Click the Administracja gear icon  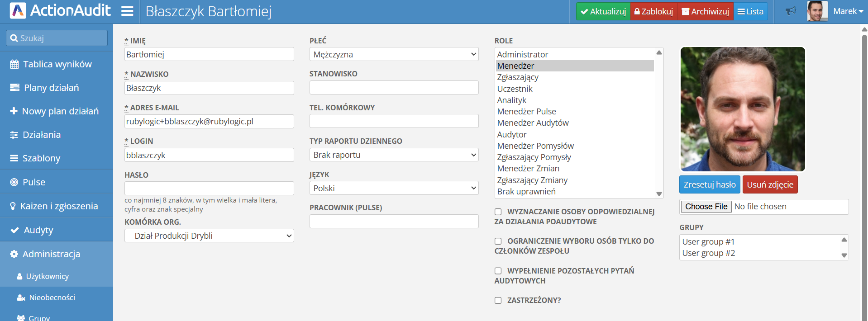[x=14, y=254]
